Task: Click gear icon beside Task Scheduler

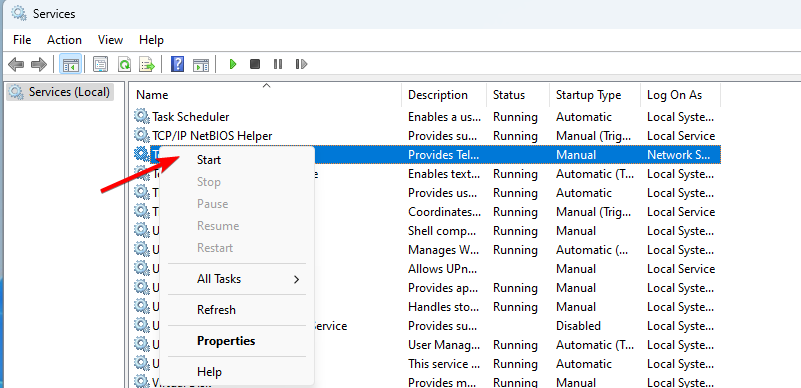Action: (x=142, y=117)
